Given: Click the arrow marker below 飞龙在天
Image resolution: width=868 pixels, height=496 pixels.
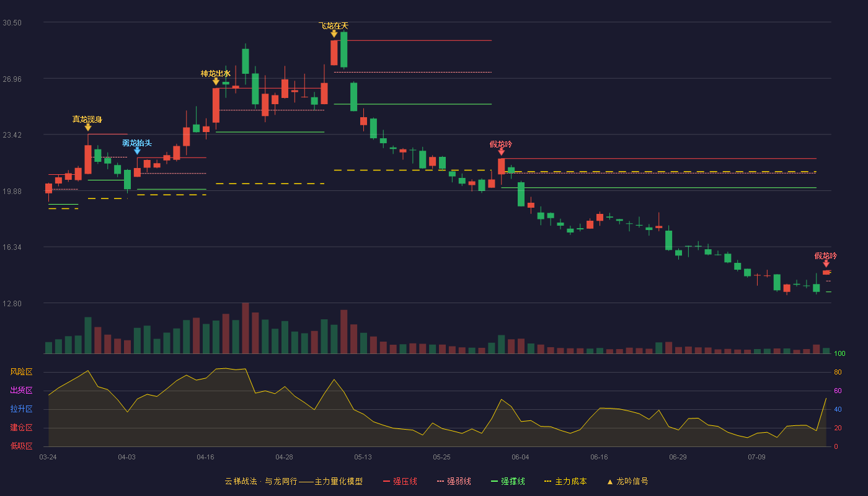Looking at the screenshot, I should pyautogui.click(x=334, y=33).
